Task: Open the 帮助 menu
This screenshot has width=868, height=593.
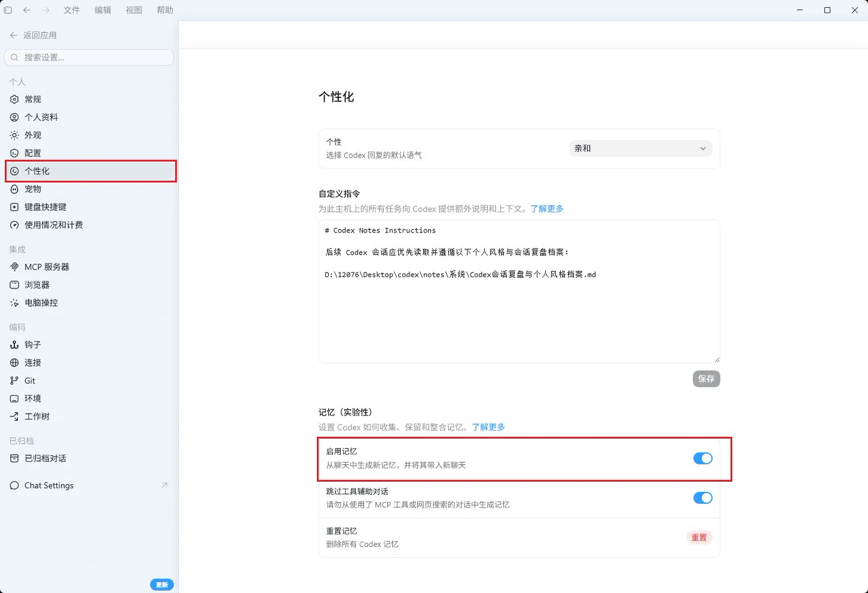Action: (165, 10)
